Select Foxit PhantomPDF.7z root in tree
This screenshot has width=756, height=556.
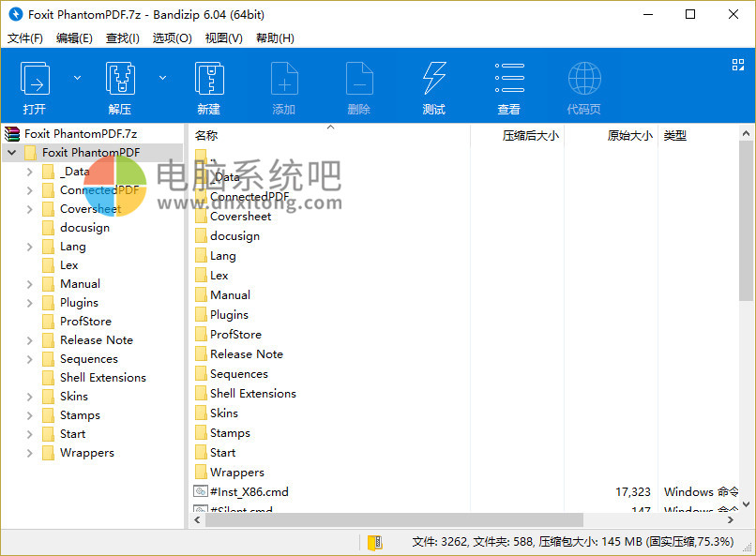click(81, 134)
